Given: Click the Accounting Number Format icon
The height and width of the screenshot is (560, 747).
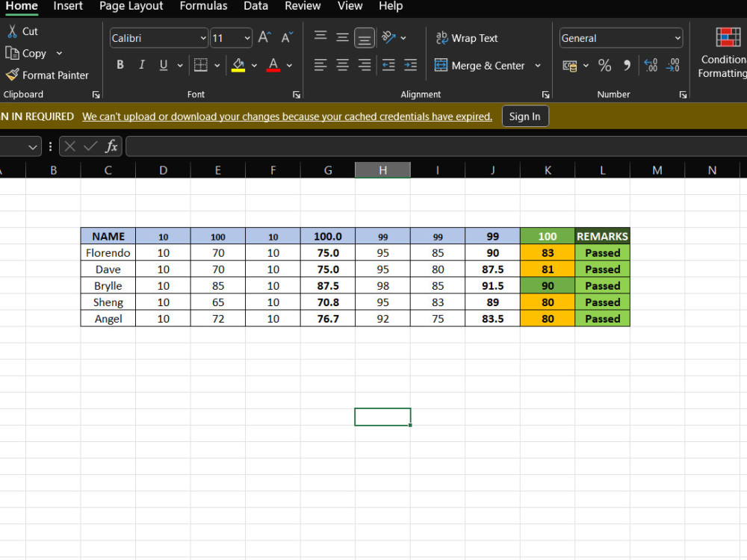Looking at the screenshot, I should pyautogui.click(x=570, y=66).
